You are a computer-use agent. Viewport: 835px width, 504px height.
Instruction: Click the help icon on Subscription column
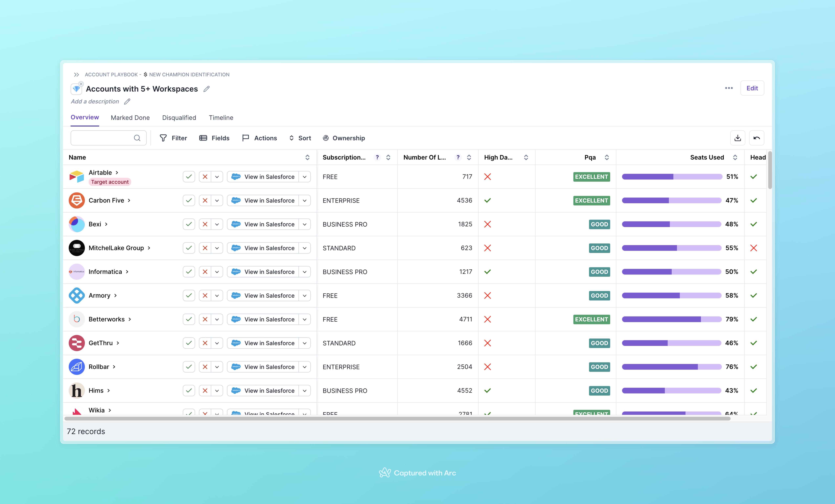point(377,157)
